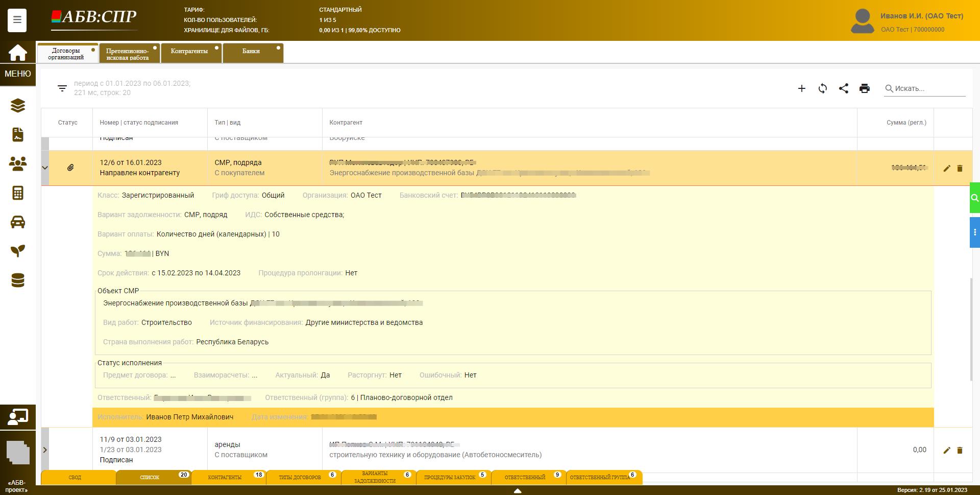Expand the contract 11/9 row details
The image size is (980, 495).
tap(44, 450)
